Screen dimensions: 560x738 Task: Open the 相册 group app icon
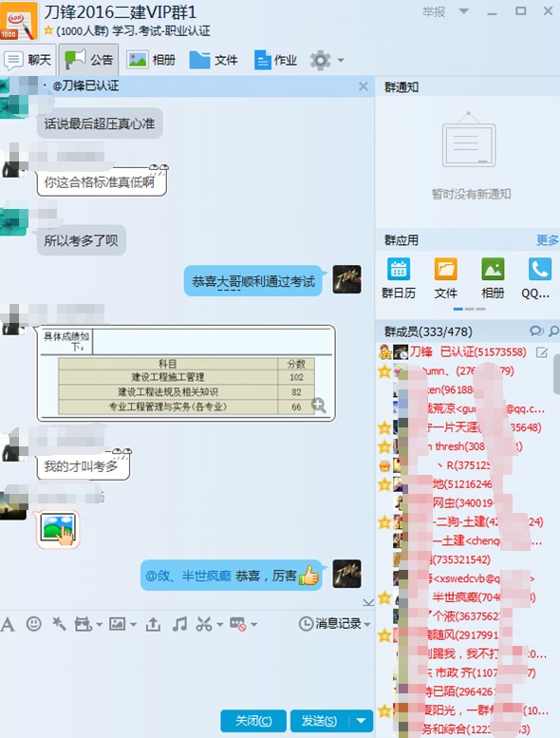point(493,278)
